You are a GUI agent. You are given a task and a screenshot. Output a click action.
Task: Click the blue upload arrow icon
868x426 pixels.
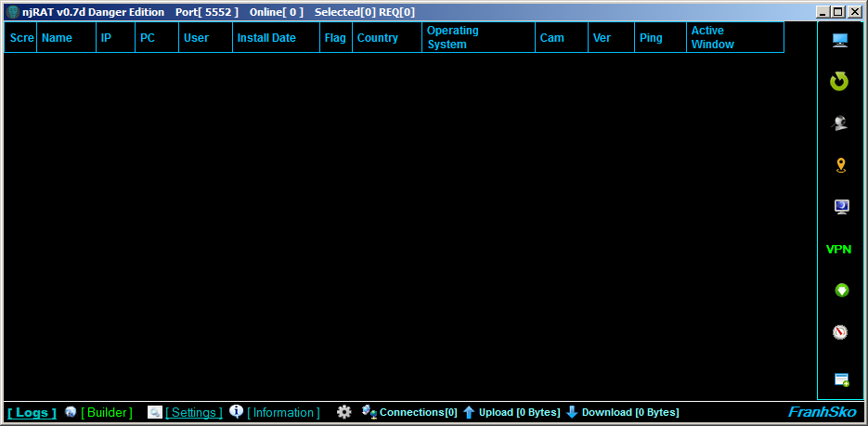(469, 412)
